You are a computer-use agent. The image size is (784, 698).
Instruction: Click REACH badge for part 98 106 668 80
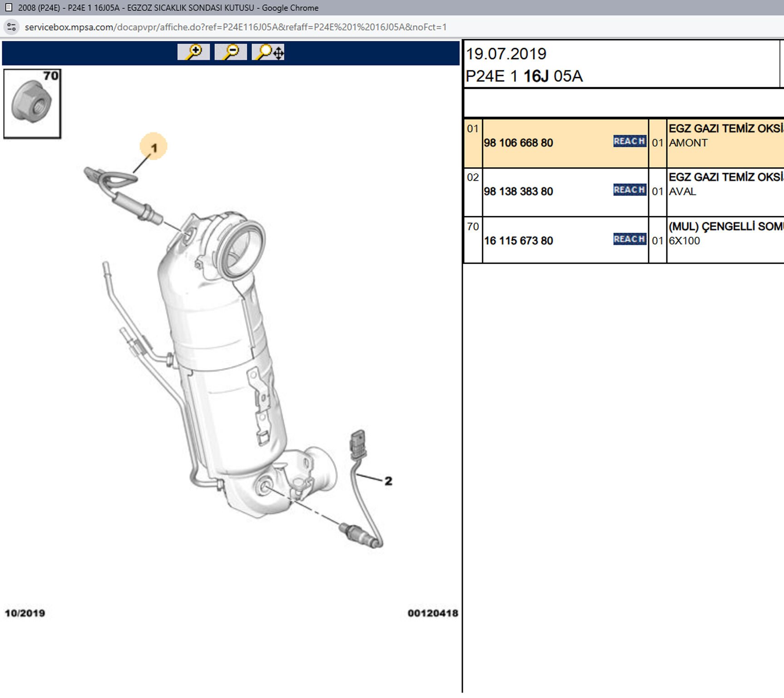pos(629,141)
